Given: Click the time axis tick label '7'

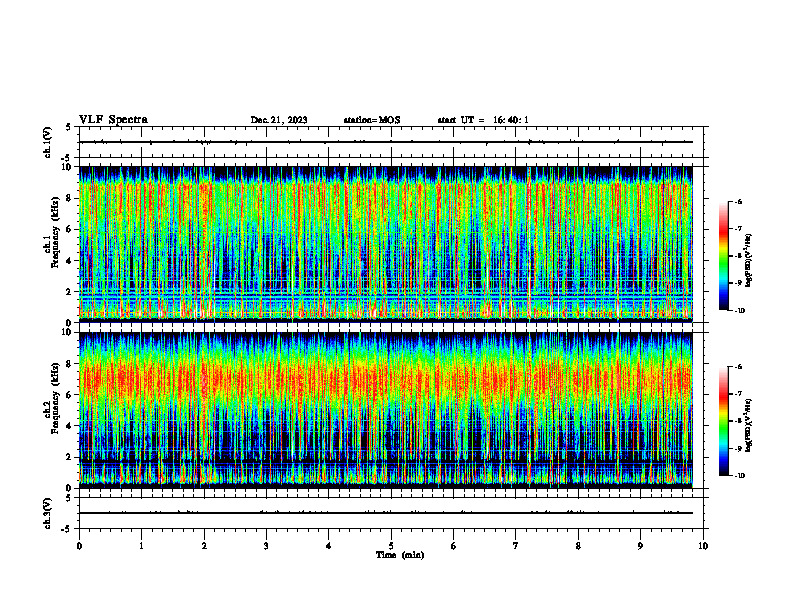Looking at the screenshot, I should tap(516, 546).
